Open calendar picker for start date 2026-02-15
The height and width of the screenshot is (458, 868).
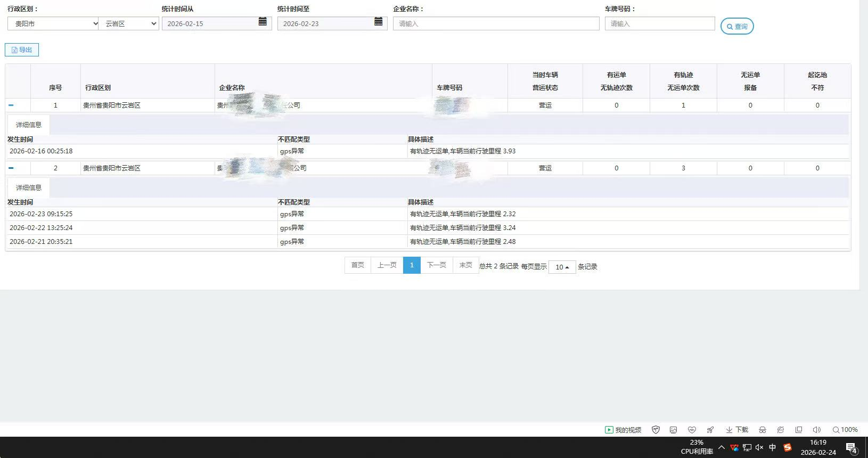point(263,22)
